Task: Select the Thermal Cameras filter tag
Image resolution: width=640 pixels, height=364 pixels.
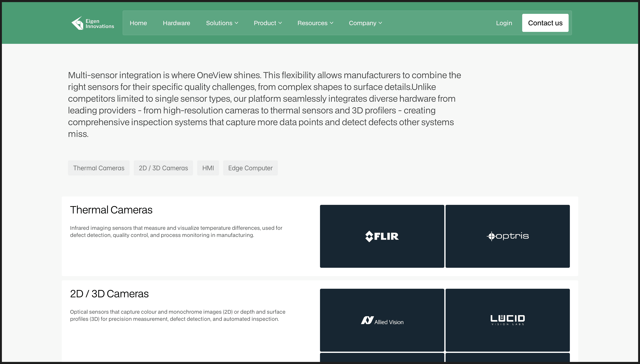Action: tap(99, 168)
